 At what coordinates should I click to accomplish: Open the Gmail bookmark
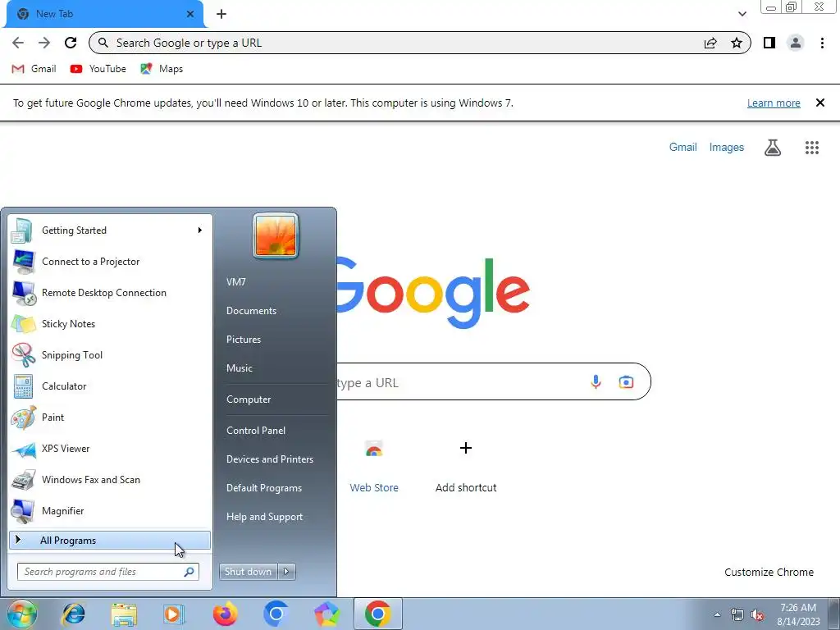click(34, 69)
